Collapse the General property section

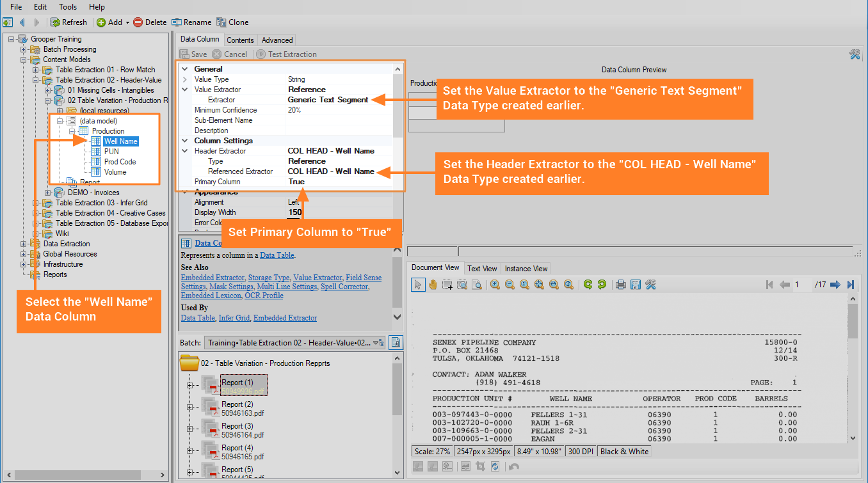click(185, 69)
